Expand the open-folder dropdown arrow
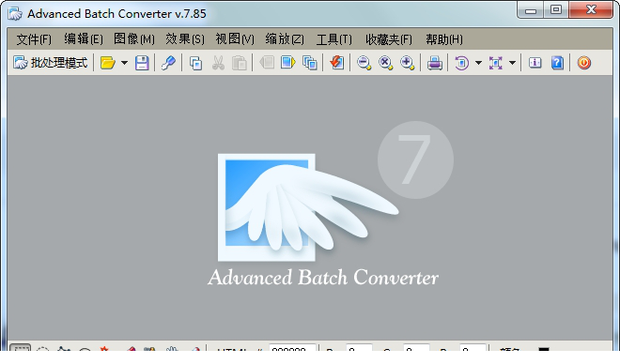The image size is (620, 364). tap(124, 63)
